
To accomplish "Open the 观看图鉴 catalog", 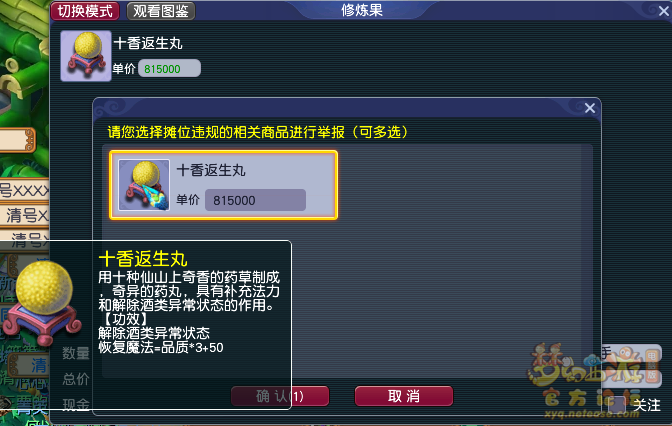I will tap(161, 11).
